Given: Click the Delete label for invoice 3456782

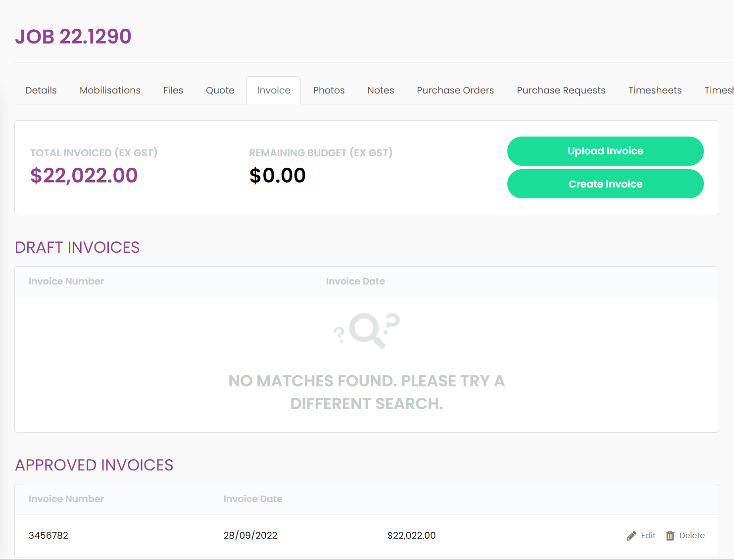Looking at the screenshot, I should tap(692, 536).
